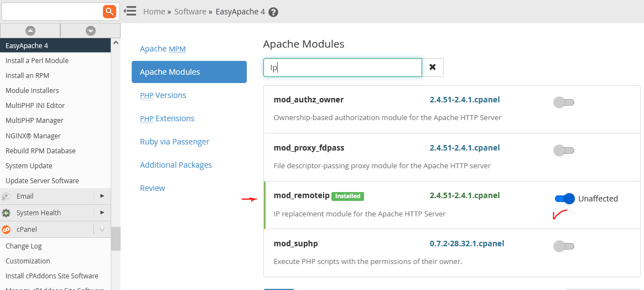Open the PHP Versions tab
644x290 pixels.
(x=163, y=95)
